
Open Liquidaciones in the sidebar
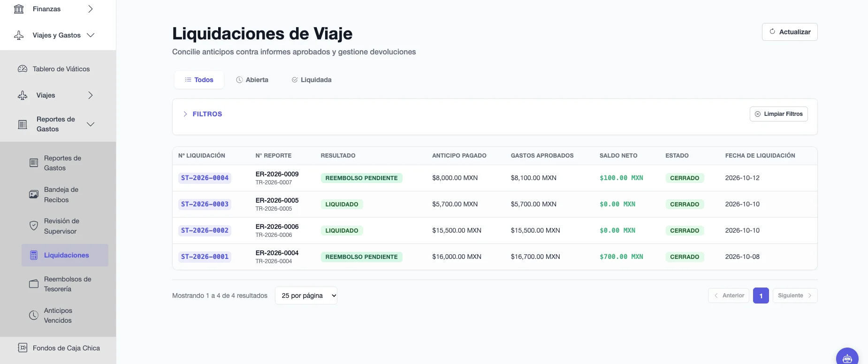click(x=65, y=255)
